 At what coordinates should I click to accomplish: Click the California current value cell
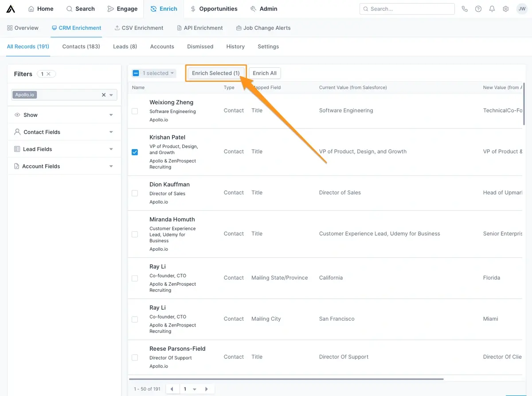(x=331, y=278)
